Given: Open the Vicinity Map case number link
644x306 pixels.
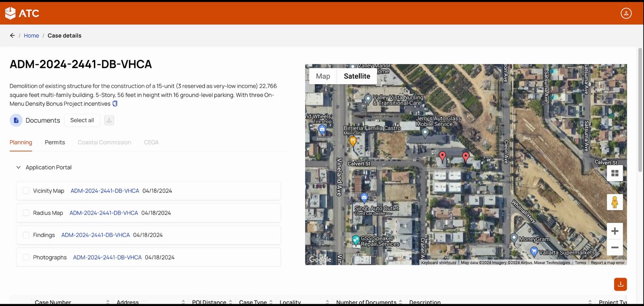Looking at the screenshot, I should tap(105, 191).
